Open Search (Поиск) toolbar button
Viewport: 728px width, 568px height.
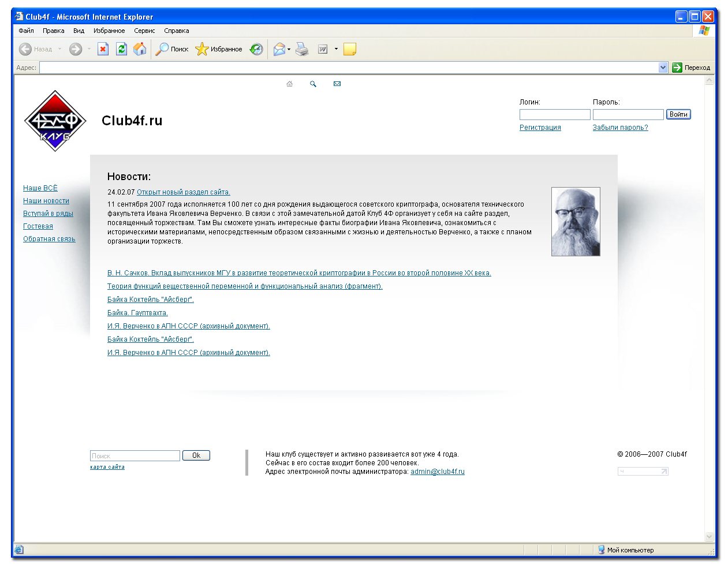[x=172, y=49]
